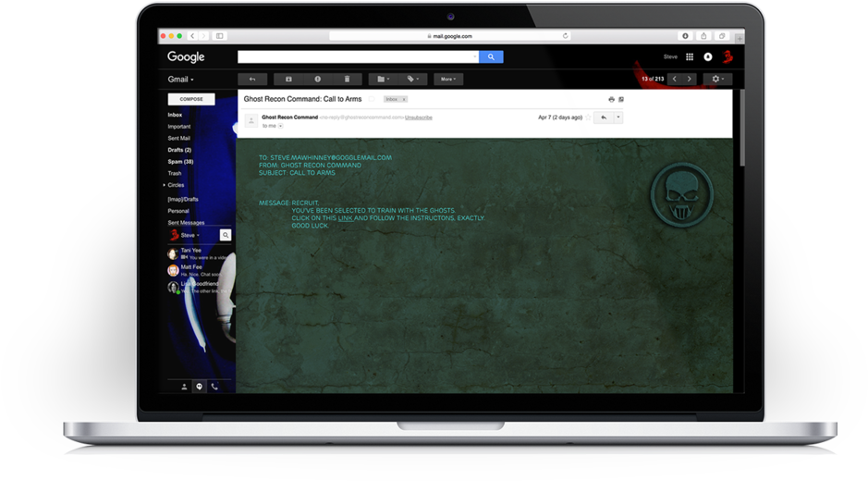This screenshot has height=481, width=868.
Task: Click the Unsubscribe link
Action: 419,117
